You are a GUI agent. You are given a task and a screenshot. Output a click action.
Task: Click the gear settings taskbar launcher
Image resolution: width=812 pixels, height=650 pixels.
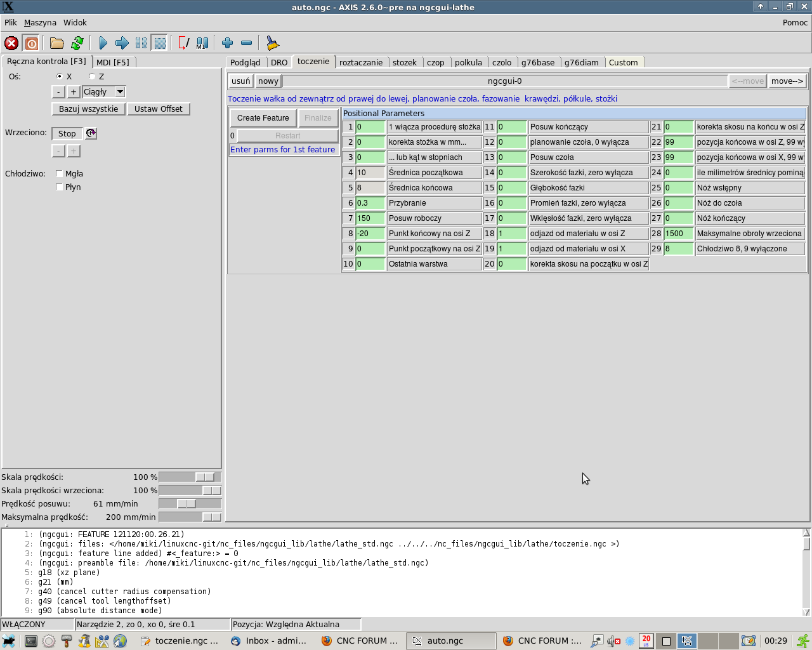coord(48,641)
